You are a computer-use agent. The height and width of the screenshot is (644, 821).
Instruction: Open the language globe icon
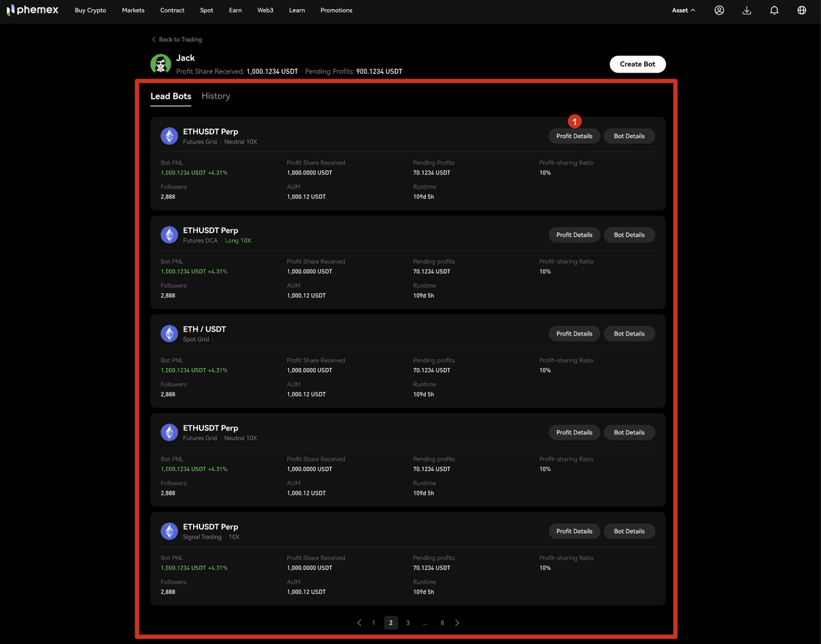802,10
